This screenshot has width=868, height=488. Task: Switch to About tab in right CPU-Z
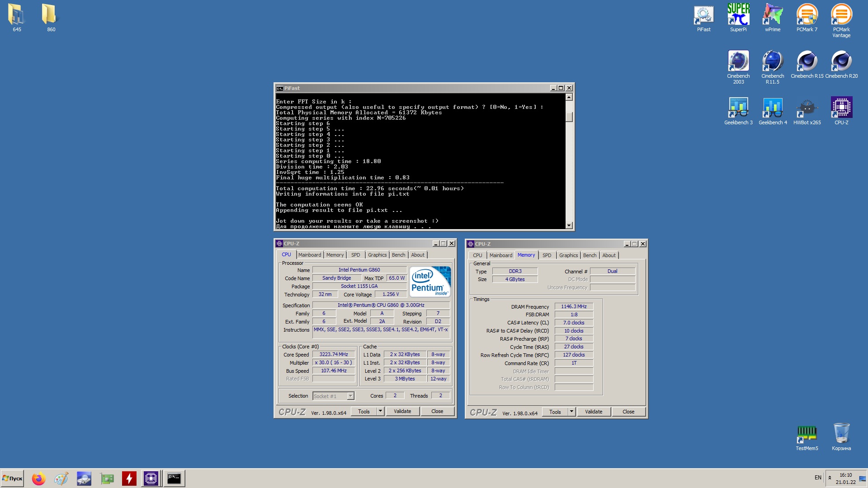(x=609, y=255)
